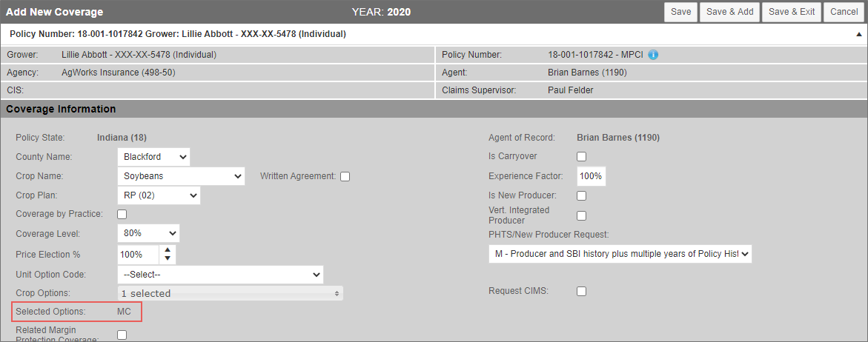This screenshot has width=868, height=342.
Task: Click the Agent value Brian Barnes (1190) in details table
Action: (x=587, y=73)
